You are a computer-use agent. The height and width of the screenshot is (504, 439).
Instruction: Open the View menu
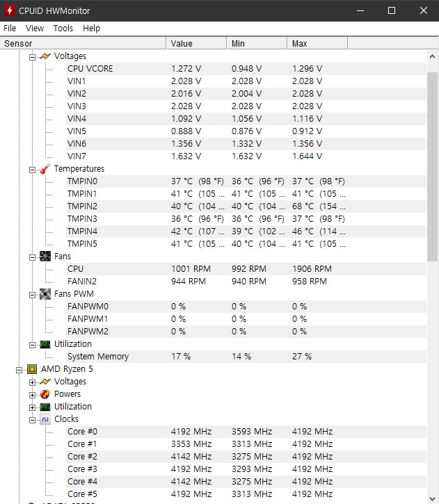(x=35, y=29)
